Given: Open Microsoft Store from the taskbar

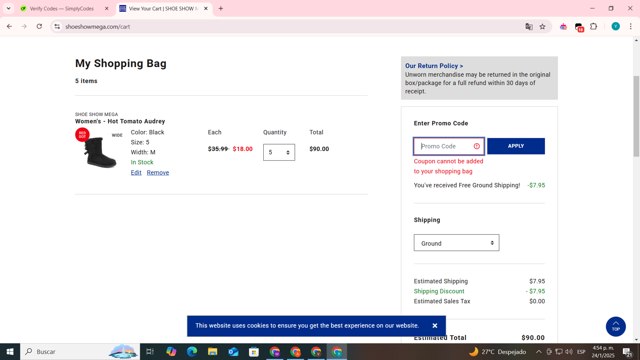Looking at the screenshot, I should click(254, 351).
